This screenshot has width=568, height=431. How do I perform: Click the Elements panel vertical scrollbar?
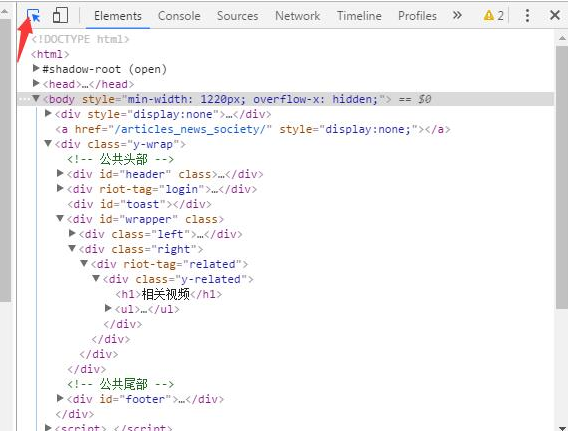pos(562,177)
